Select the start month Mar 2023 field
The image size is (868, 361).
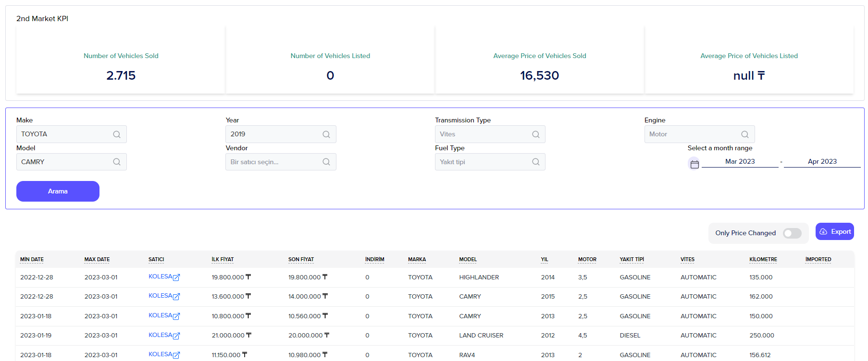pos(740,162)
